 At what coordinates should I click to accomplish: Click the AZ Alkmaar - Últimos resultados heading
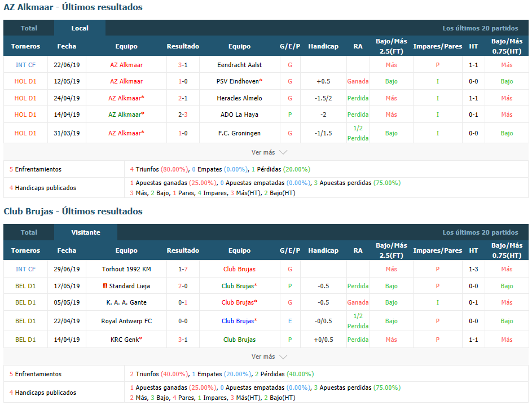click(x=73, y=7)
